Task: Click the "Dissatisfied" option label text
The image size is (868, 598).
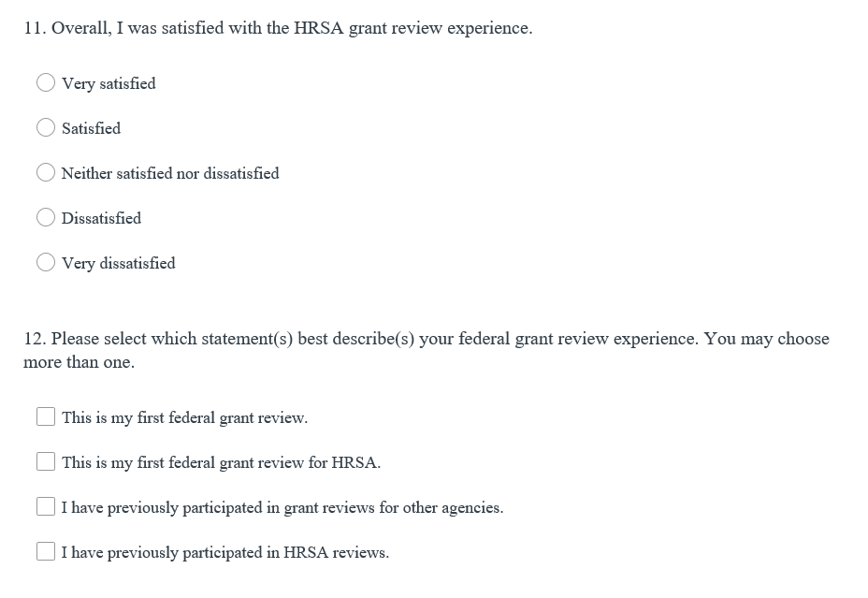Action: [101, 218]
